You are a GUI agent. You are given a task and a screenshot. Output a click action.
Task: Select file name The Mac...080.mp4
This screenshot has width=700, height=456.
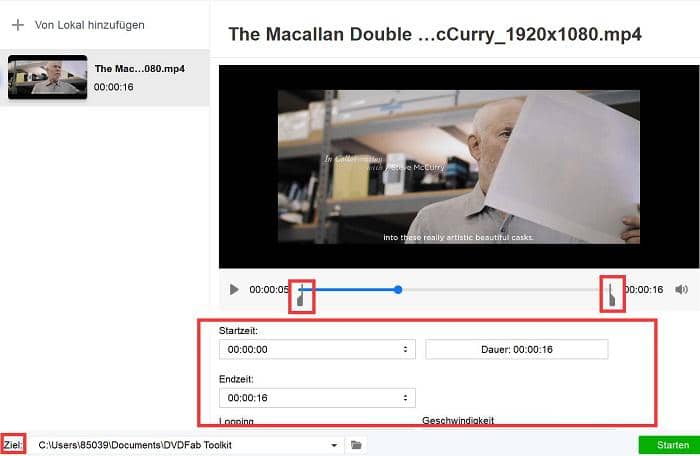pos(139,69)
